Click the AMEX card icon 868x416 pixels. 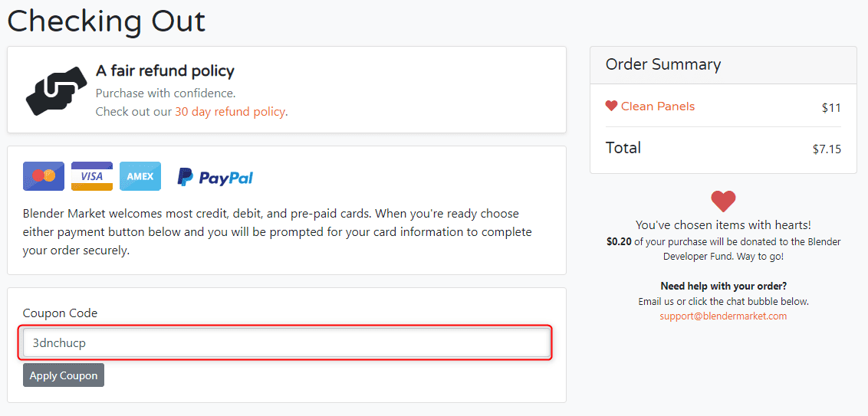coord(140,176)
